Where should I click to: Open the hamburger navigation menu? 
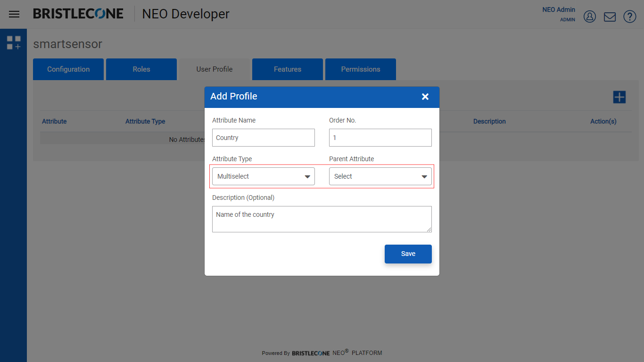[14, 14]
